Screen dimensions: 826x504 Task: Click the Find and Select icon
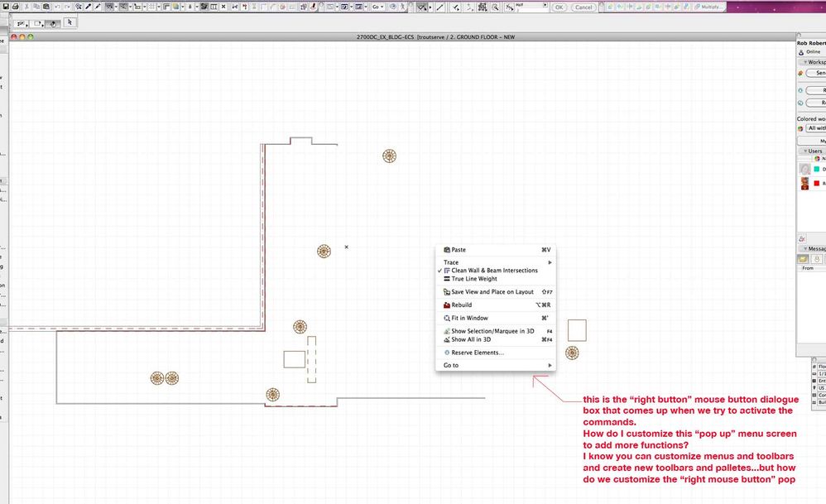click(x=78, y=7)
